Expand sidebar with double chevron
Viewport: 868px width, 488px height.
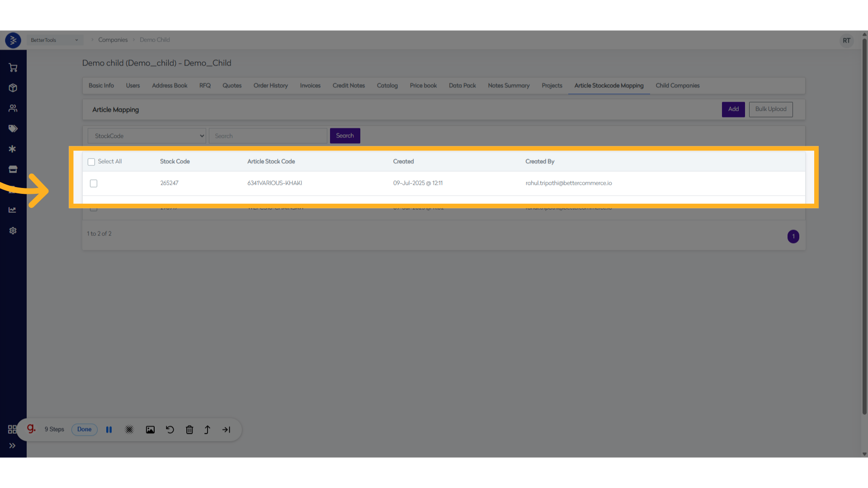coord(12,446)
